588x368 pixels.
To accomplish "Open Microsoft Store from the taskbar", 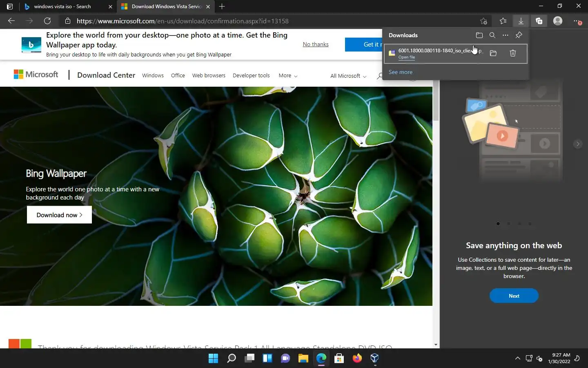I will (x=339, y=359).
